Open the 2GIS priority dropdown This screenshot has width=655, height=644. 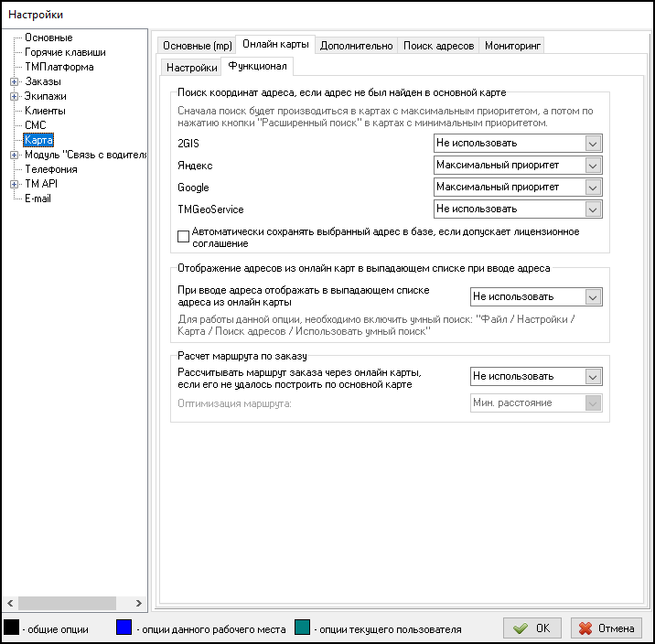coord(593,143)
